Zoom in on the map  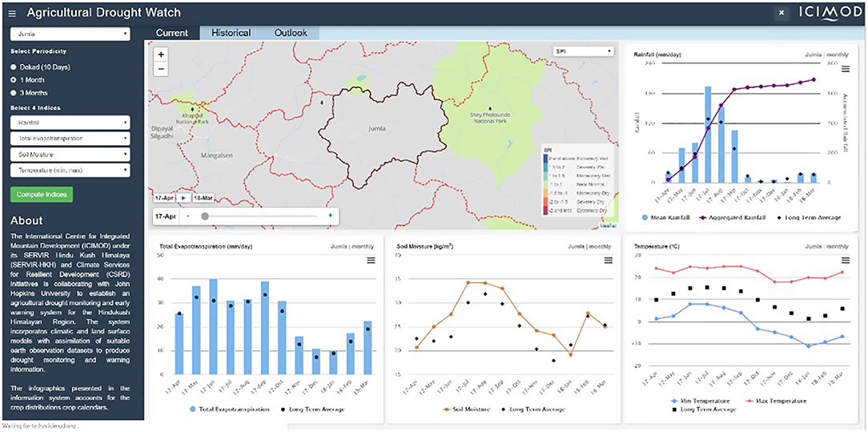coord(161,55)
